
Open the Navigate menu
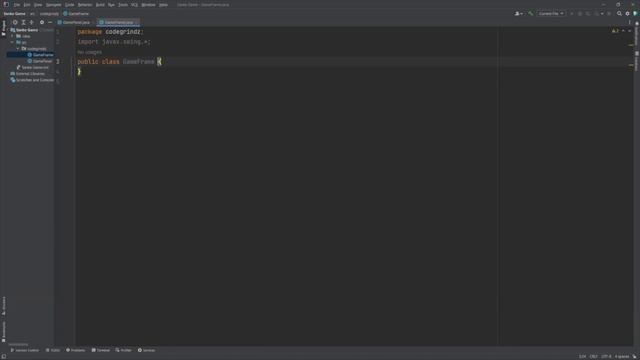pyautogui.click(x=53, y=5)
